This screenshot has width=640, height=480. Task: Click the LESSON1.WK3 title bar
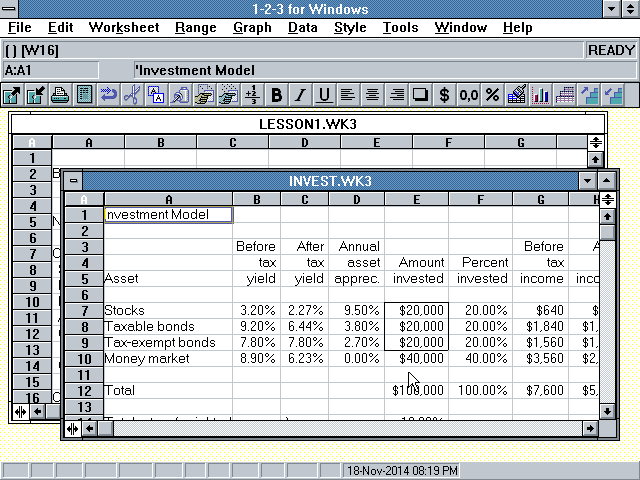coord(308,124)
